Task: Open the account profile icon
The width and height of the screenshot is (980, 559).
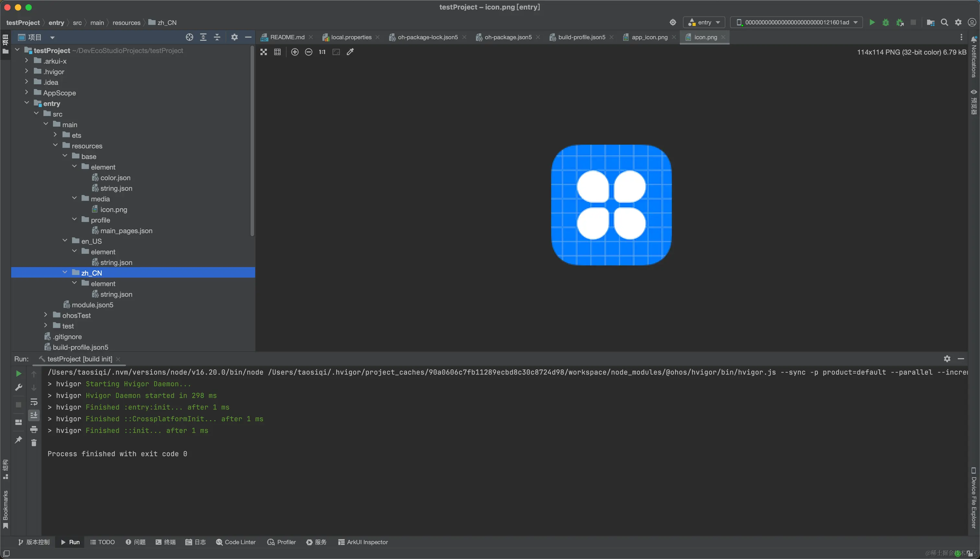Action: [972, 22]
